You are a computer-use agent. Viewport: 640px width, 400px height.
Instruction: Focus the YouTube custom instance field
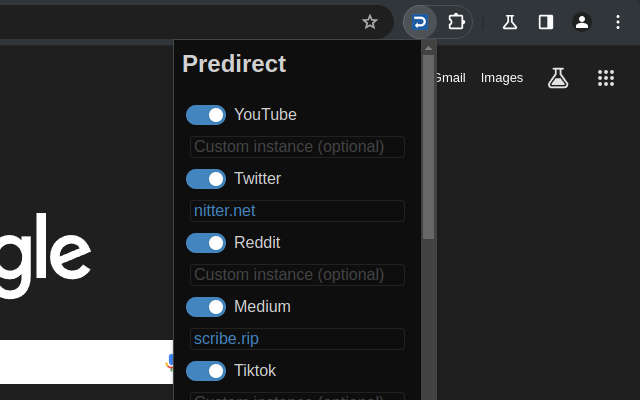click(x=297, y=147)
